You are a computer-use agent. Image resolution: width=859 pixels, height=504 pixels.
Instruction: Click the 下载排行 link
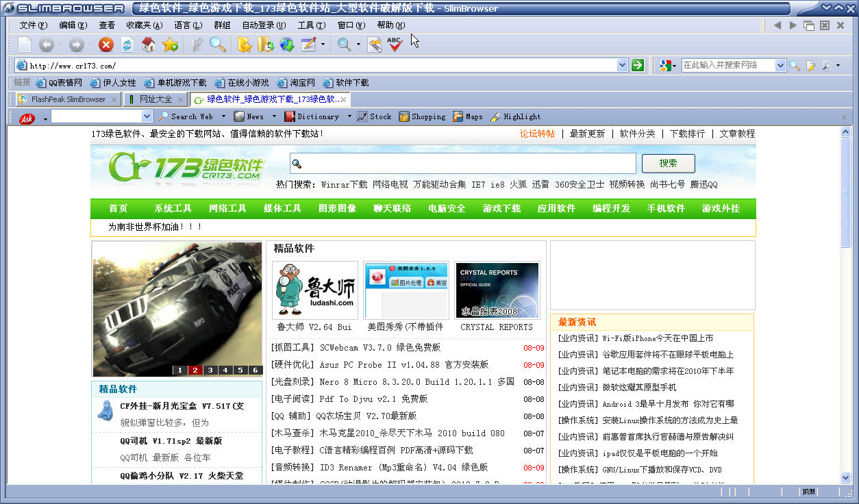coord(687,134)
